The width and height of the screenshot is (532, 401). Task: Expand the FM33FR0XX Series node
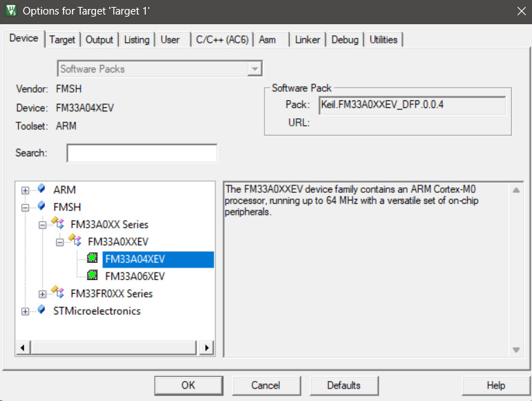(x=43, y=294)
